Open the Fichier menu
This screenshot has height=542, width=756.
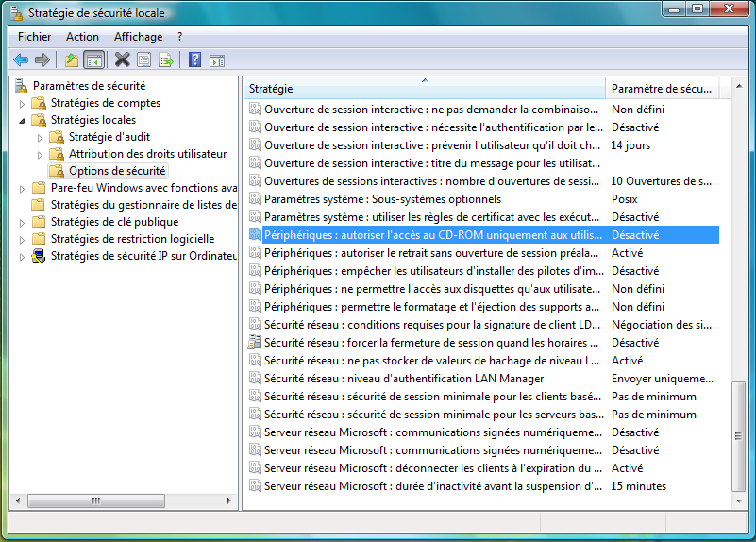coord(34,37)
